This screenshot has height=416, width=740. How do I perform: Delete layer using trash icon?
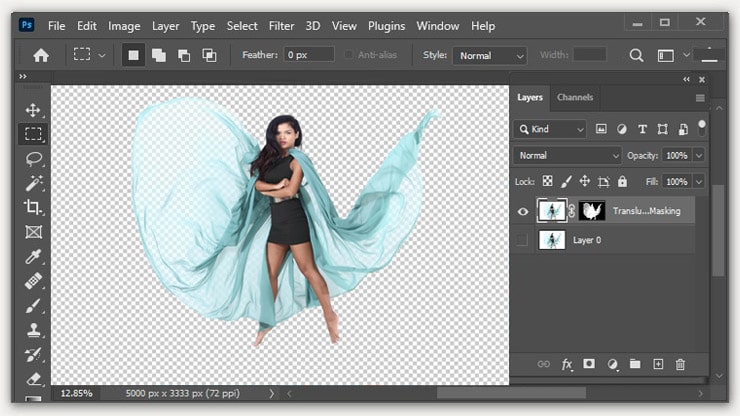point(680,365)
